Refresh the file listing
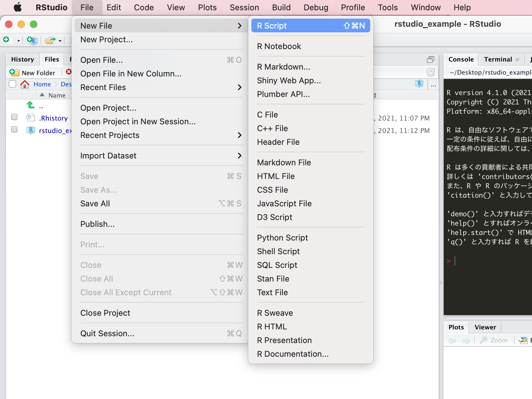This screenshot has height=399, width=532. coord(431,72)
